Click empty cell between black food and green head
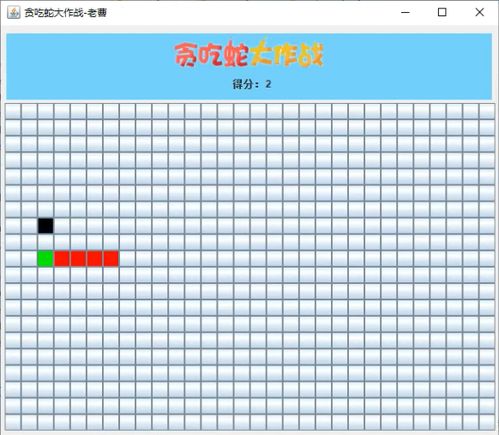Image resolution: width=499 pixels, height=435 pixels. tap(45, 242)
